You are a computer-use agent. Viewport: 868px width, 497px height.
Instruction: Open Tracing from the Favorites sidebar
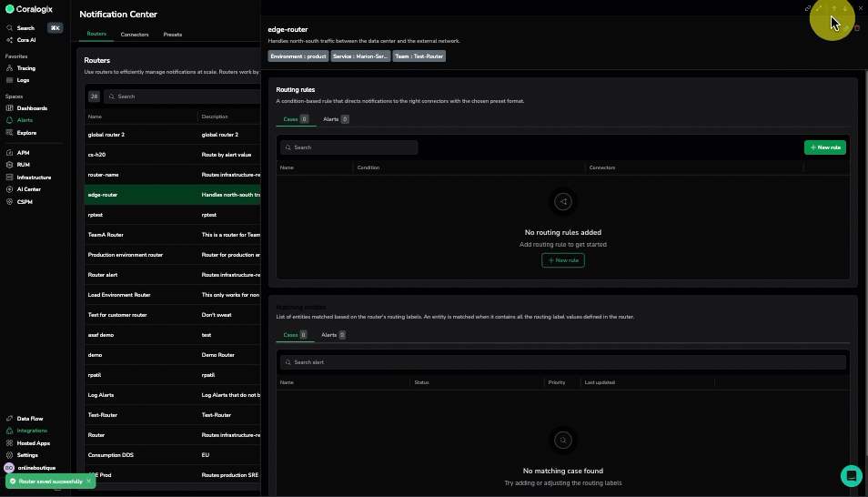coord(26,68)
